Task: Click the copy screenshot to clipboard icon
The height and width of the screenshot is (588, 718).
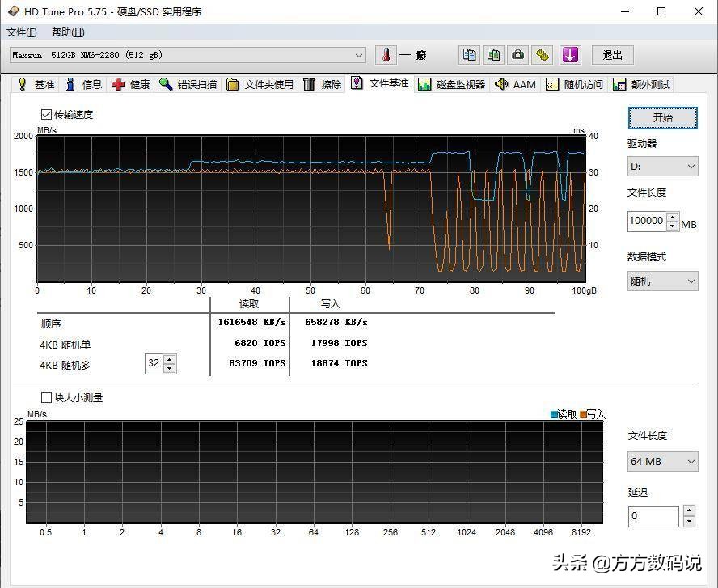Action: click(493, 55)
